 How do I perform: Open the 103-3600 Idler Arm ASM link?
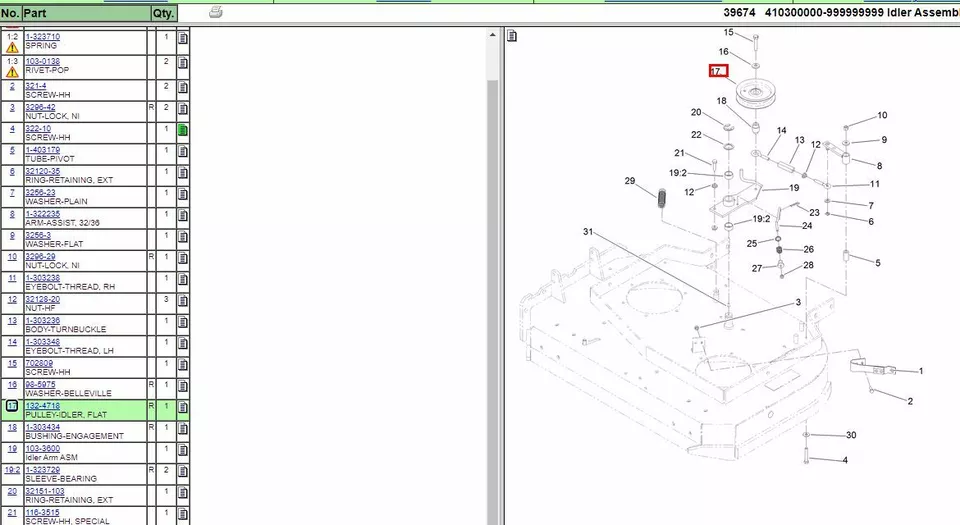[x=42, y=448]
